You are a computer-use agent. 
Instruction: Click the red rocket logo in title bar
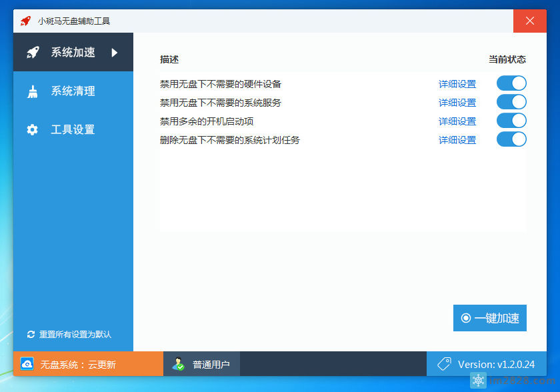click(x=25, y=21)
